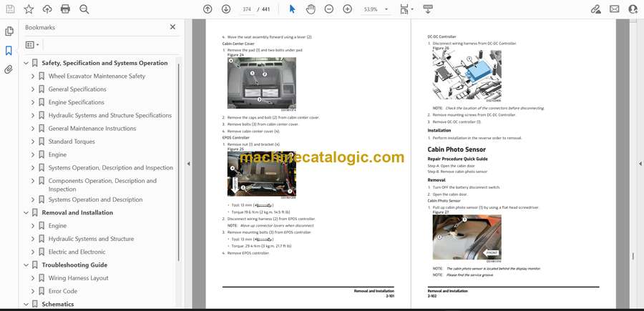Click the print icon
644x311 pixels.
[66, 9]
